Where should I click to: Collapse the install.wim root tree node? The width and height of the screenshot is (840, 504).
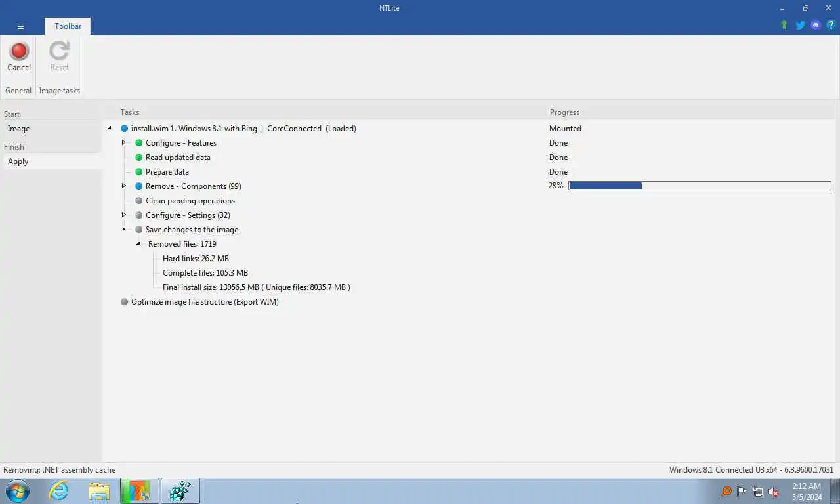pyautogui.click(x=110, y=129)
